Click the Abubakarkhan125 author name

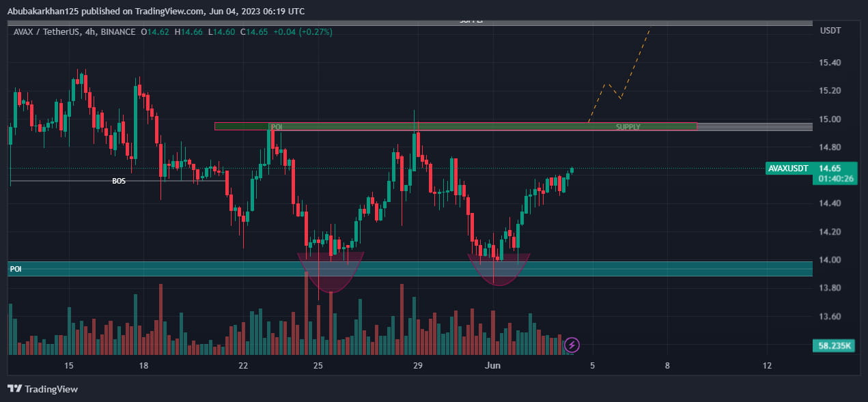[45, 11]
